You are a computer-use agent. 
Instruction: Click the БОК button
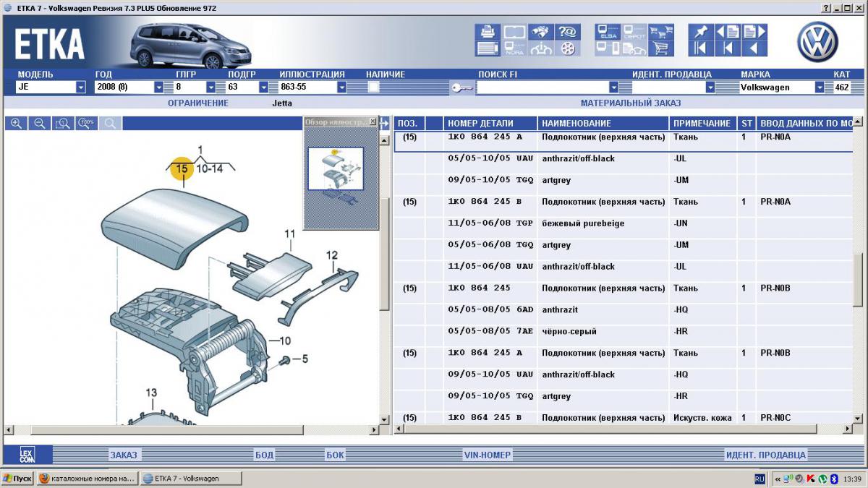(x=335, y=455)
